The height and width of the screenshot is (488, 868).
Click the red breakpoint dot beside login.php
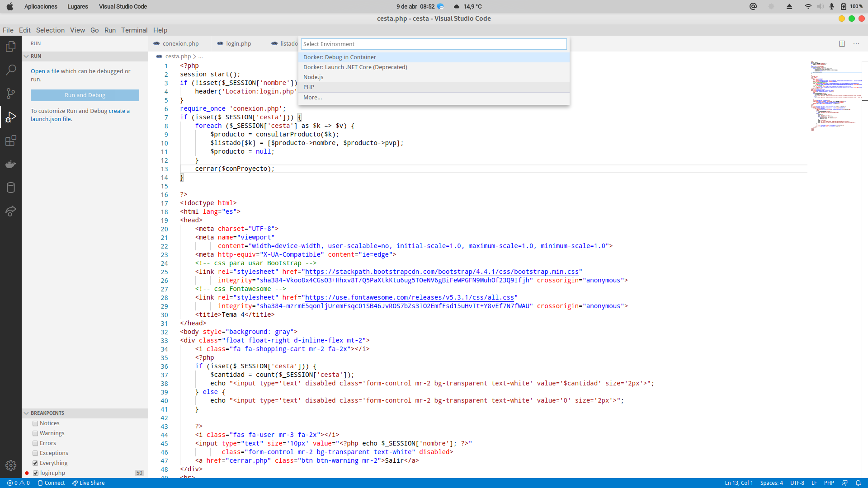(27, 473)
